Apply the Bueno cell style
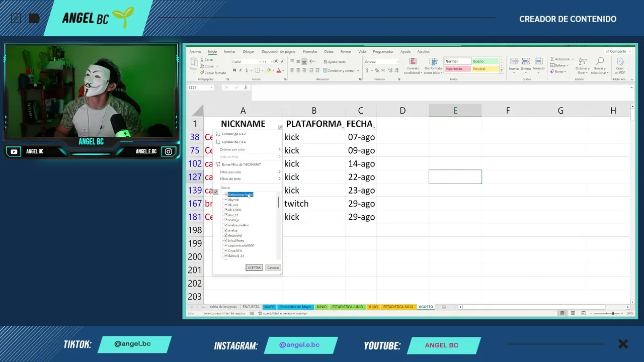Screen dimensions: 644x362 click(x=485, y=61)
